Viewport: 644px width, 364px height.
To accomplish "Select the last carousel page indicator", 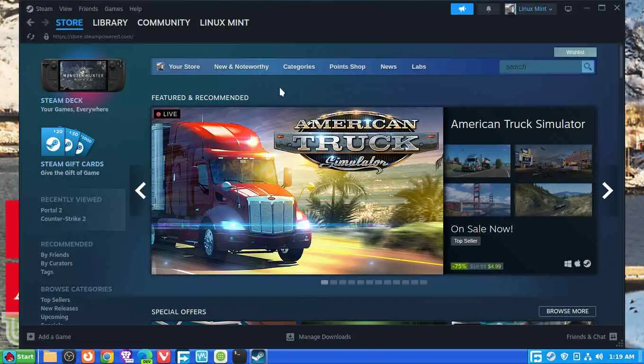I will (423, 282).
